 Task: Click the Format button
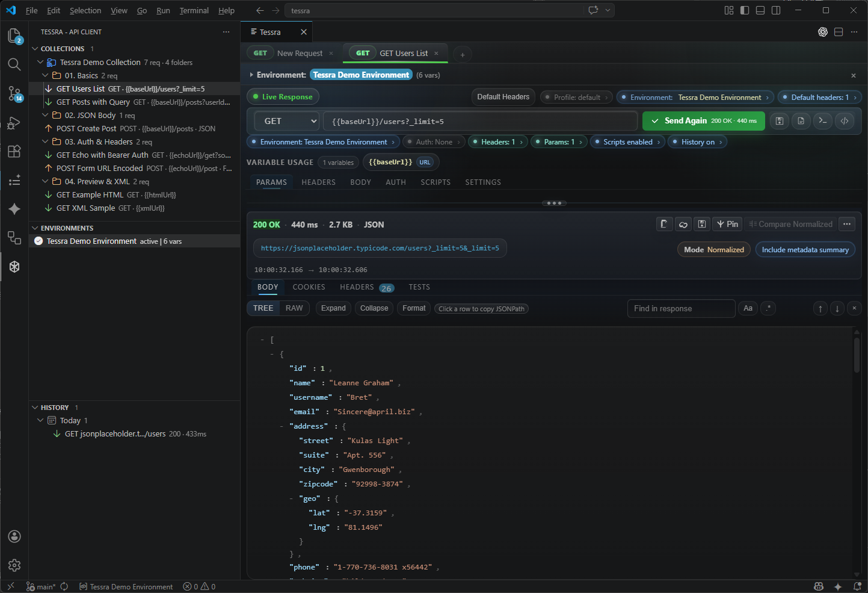click(414, 308)
